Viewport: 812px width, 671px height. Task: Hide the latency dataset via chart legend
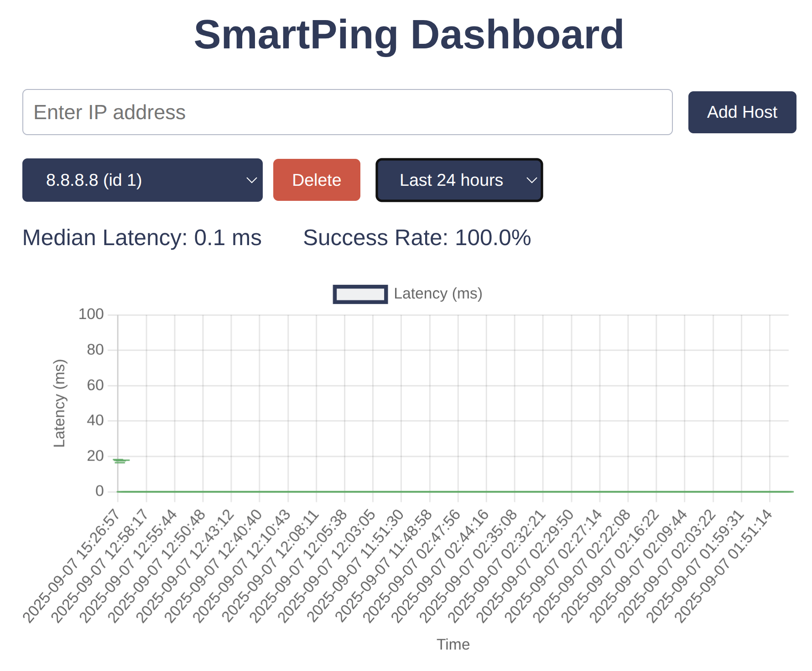(406, 294)
